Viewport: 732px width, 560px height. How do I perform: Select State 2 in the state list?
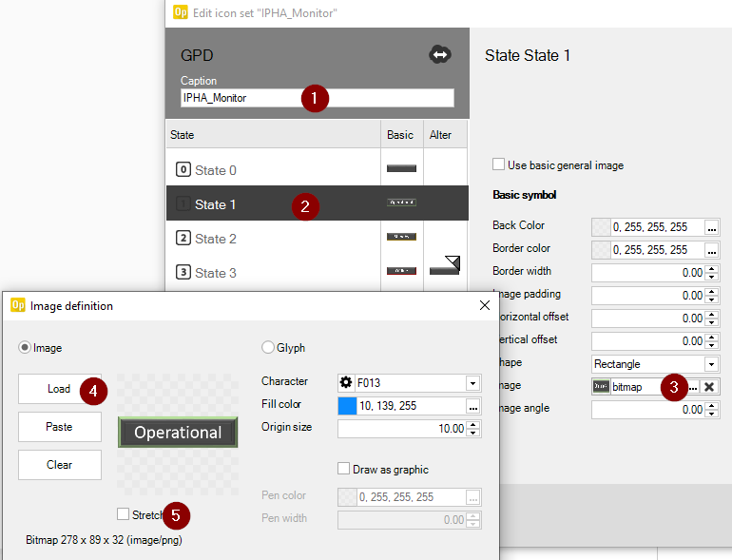(x=216, y=239)
